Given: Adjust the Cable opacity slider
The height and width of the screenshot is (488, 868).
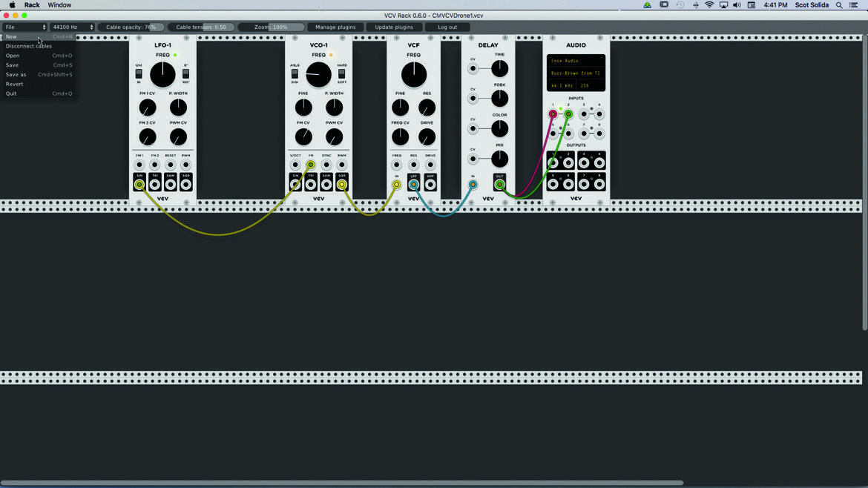Looking at the screenshot, I should tap(131, 27).
